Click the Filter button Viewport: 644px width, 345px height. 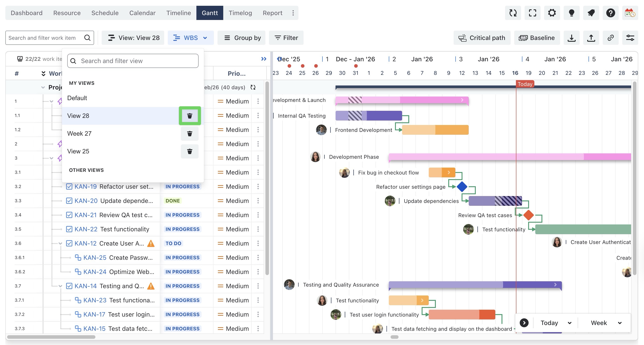(286, 38)
